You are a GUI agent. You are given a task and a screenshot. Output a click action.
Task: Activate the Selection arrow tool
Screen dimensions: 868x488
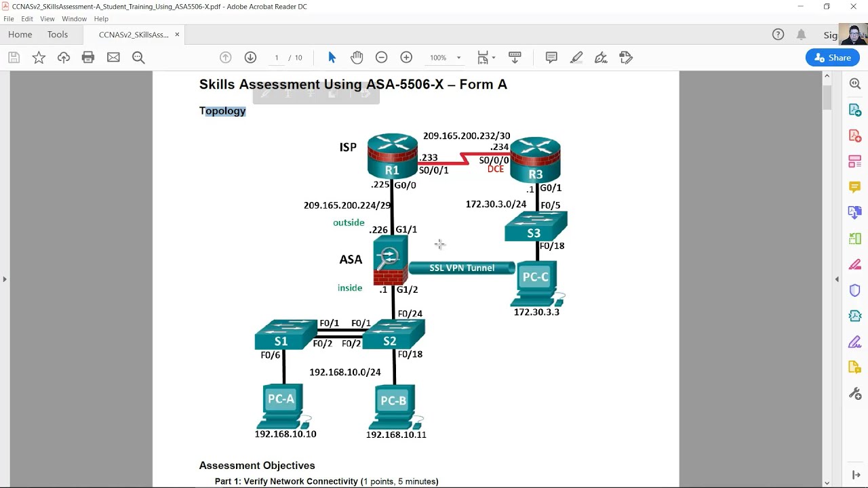(332, 58)
